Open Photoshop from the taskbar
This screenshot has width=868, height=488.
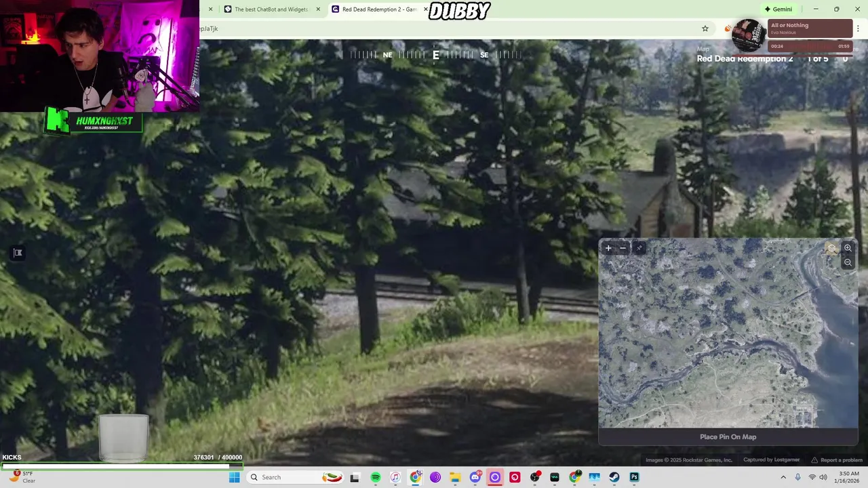pyautogui.click(x=634, y=477)
